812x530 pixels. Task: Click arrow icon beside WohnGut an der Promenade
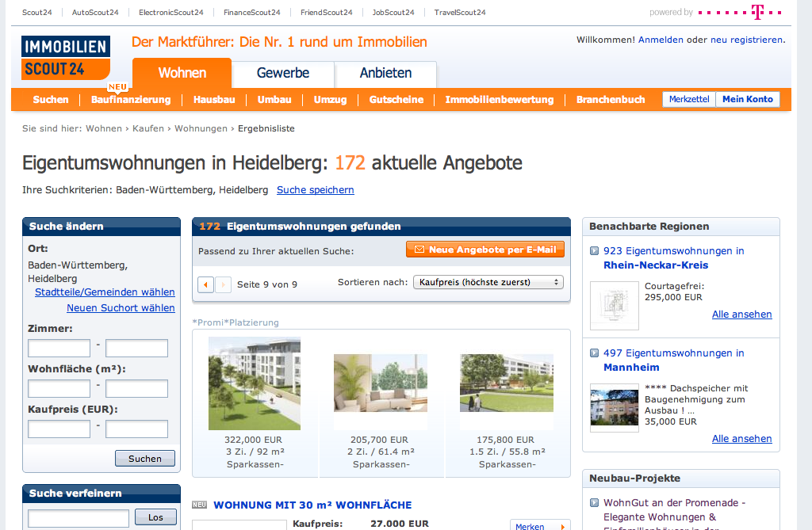pyautogui.click(x=595, y=502)
